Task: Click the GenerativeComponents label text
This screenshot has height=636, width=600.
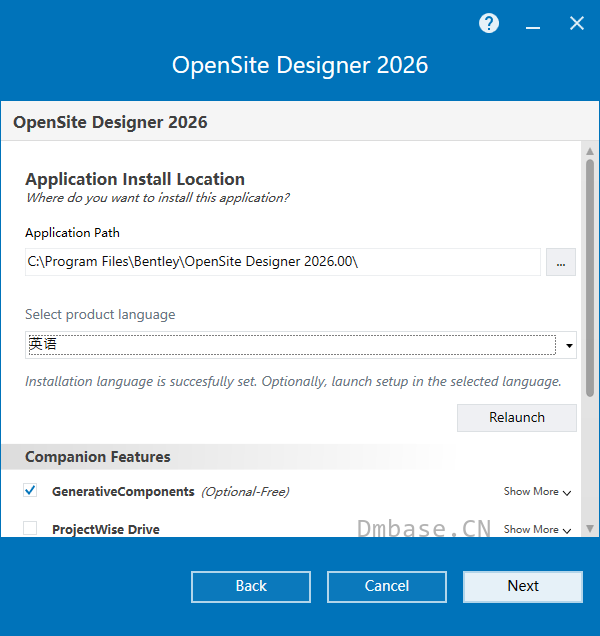Action: 123,492
